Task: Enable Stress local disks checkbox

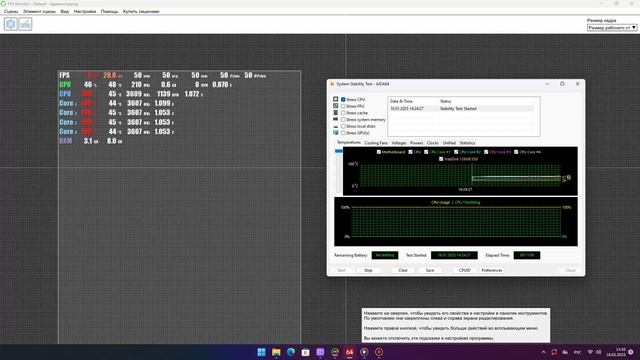Action: pos(343,127)
